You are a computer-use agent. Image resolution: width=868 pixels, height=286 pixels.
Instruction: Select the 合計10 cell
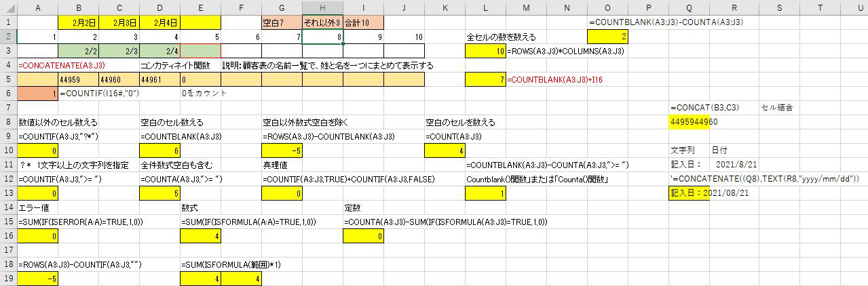tap(363, 22)
